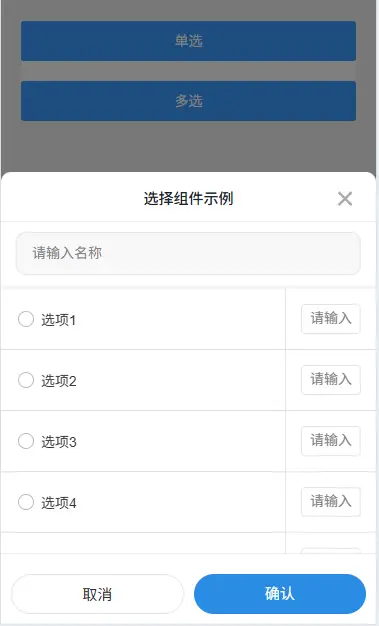The image size is (379, 626).
Task: Select the radio circle beside 选项4
Action: point(26,502)
